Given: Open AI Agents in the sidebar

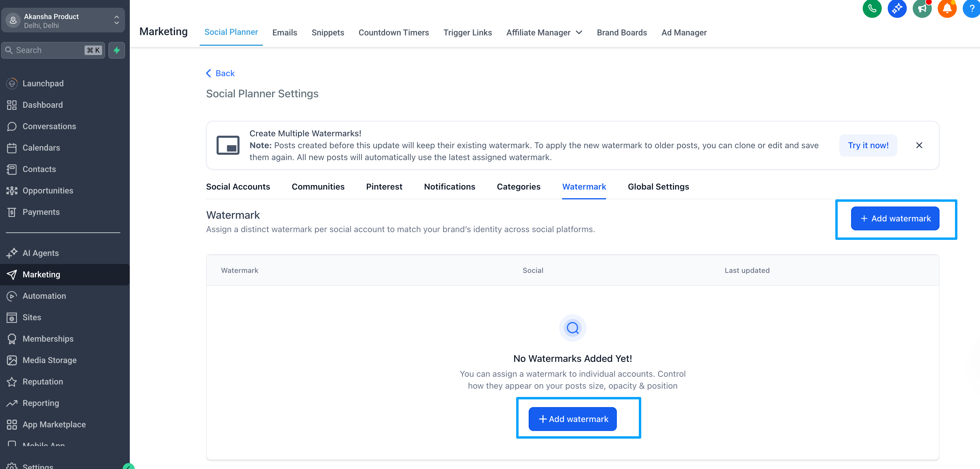Looking at the screenshot, I should pos(40,253).
